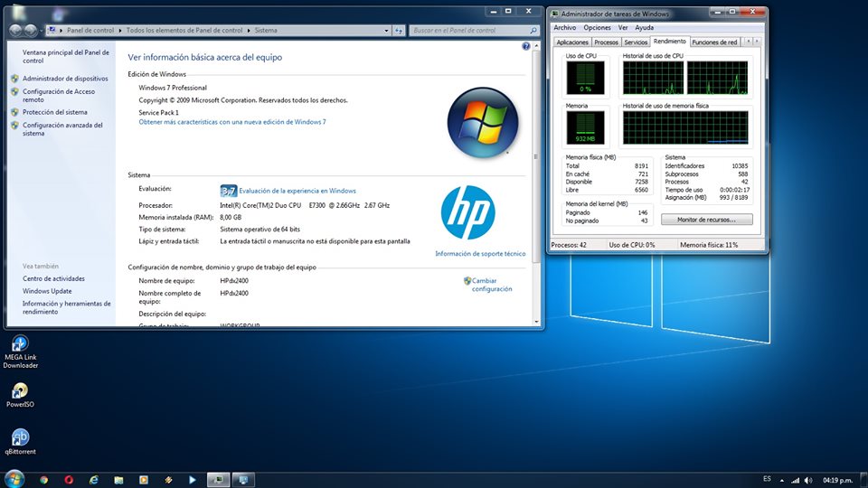Open 'Configuración avanzada del sistema' link
Screen dimensions: 868x488
click(62, 129)
